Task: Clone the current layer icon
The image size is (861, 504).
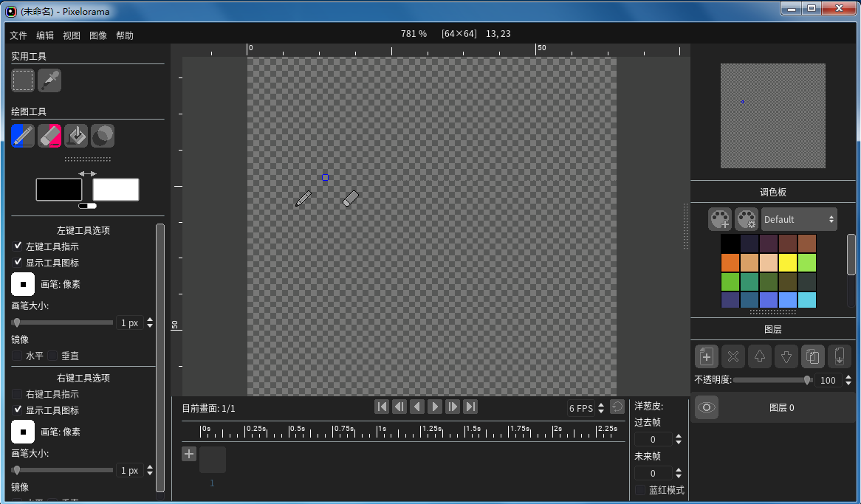Action: [x=813, y=356]
